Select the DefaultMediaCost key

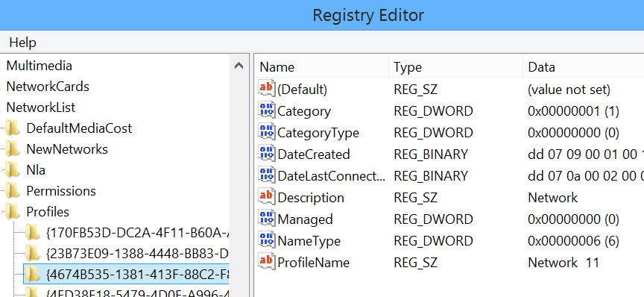coord(79,128)
